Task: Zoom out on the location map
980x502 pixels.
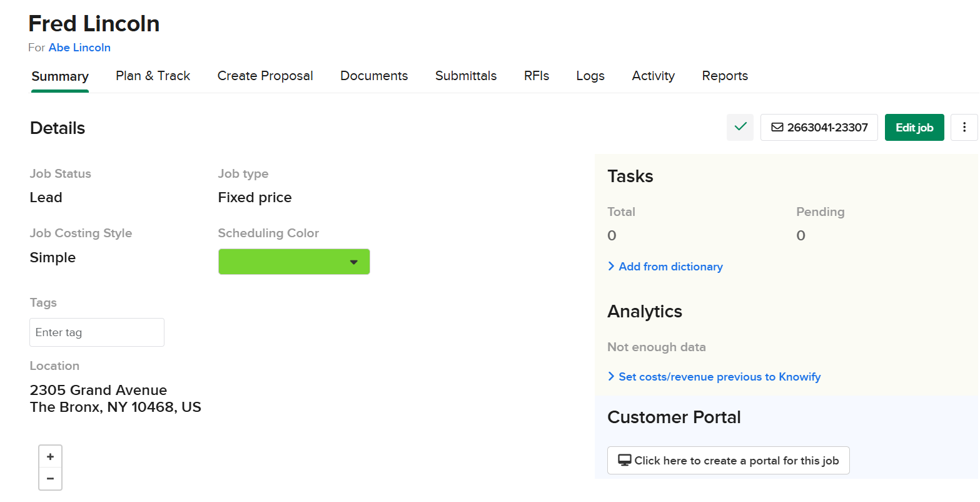Action: click(50, 478)
